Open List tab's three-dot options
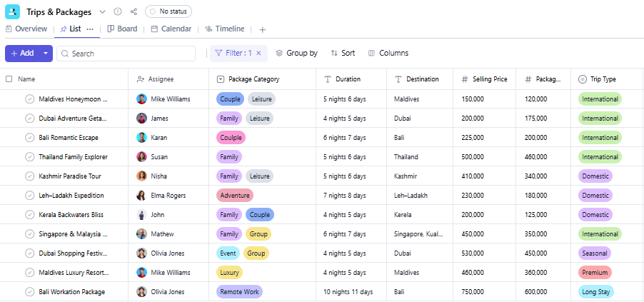Screen dimensions: 644x302 click(x=90, y=29)
